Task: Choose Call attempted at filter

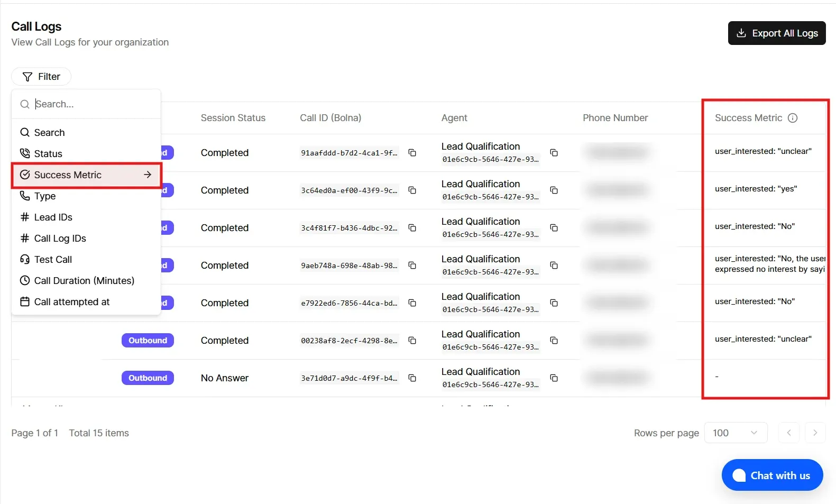Action: point(72,302)
